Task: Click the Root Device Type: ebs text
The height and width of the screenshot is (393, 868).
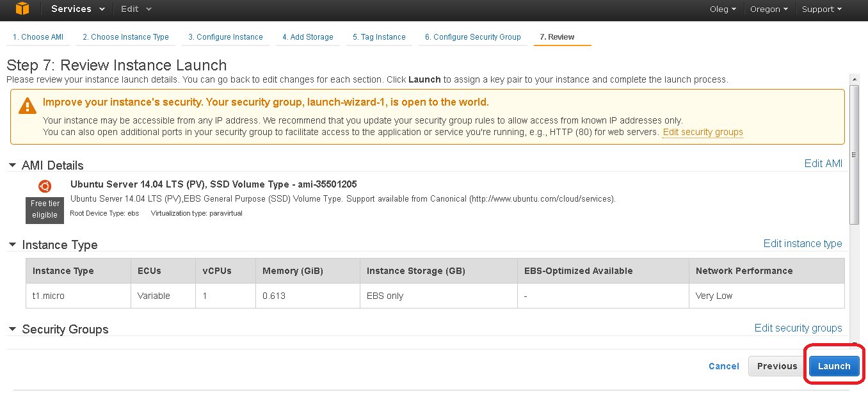Action: 104,213
